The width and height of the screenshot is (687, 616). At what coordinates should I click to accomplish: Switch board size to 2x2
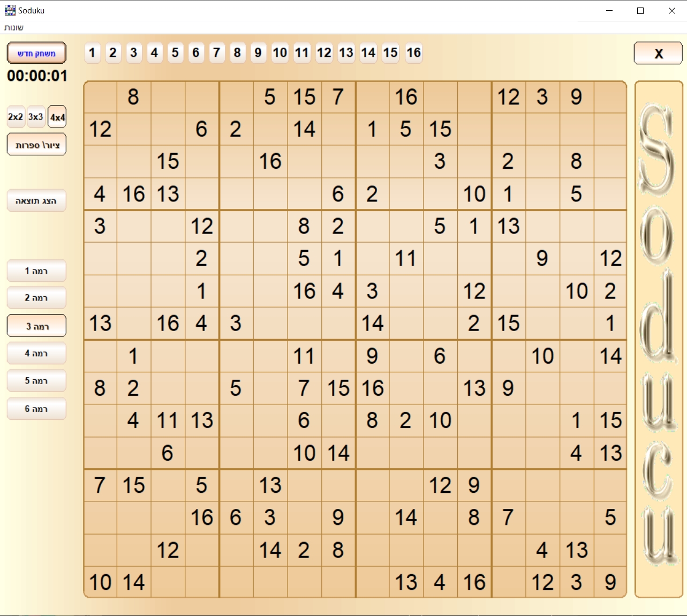(16, 117)
